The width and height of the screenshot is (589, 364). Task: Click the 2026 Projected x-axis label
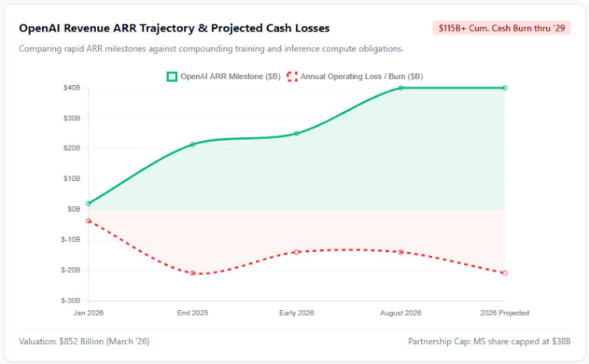(505, 313)
